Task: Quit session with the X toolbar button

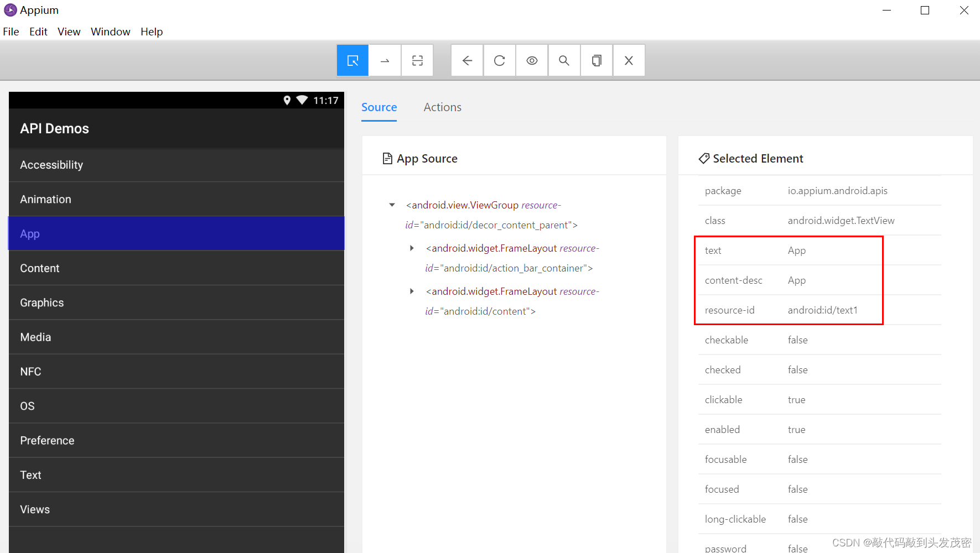Action: coord(629,60)
